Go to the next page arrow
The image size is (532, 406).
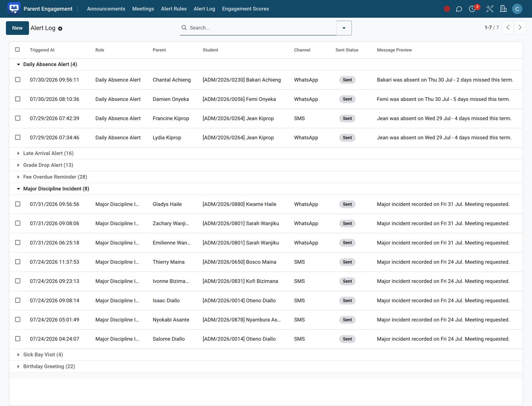[520, 28]
